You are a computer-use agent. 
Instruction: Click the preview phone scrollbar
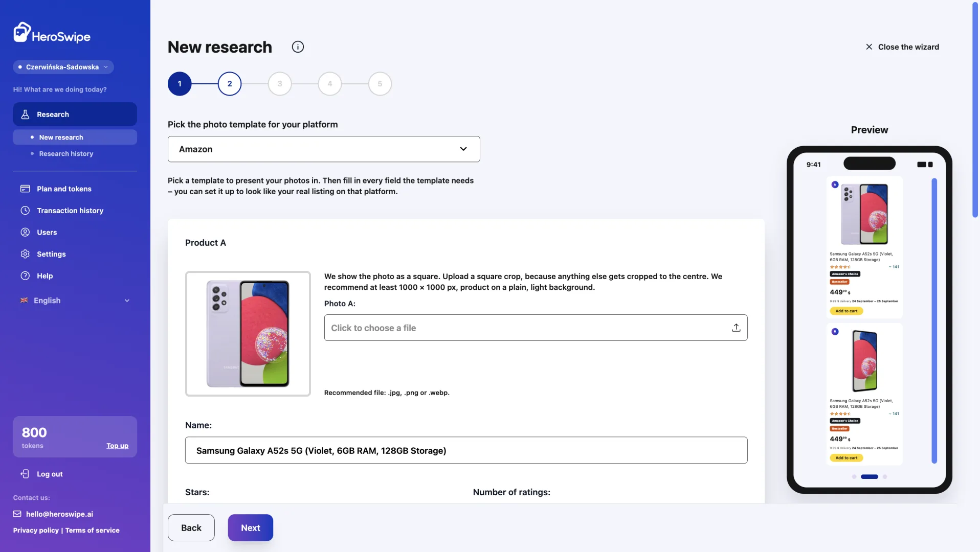(x=934, y=321)
